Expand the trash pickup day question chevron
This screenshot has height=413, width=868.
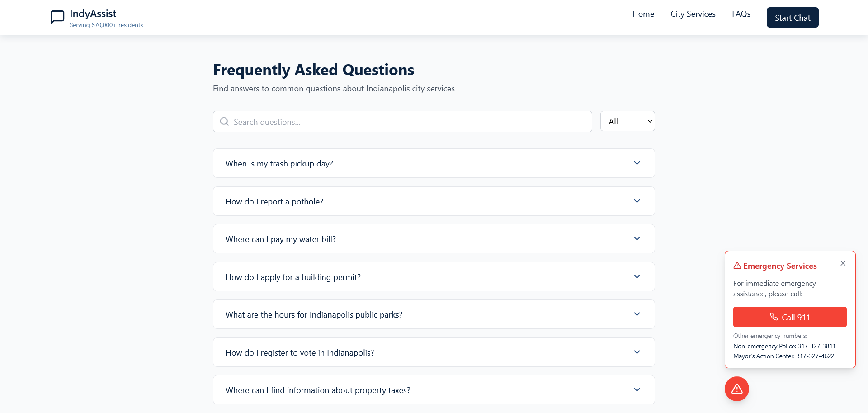tap(637, 163)
